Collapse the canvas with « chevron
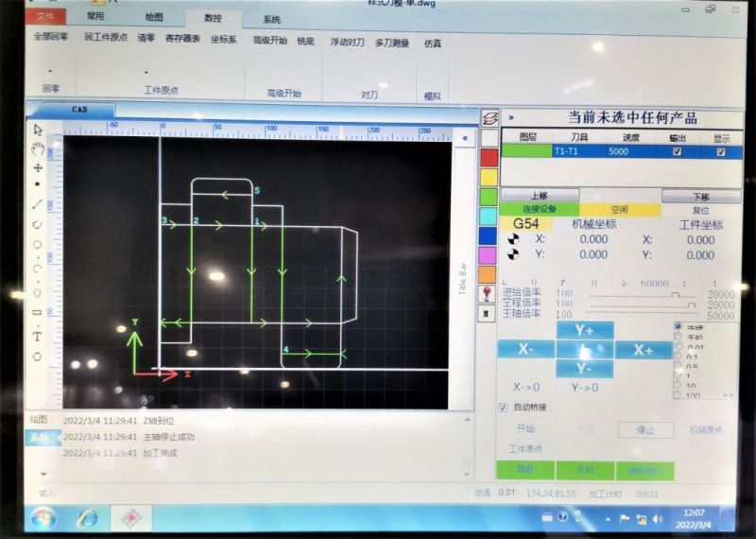The image size is (756, 539). 465,138
